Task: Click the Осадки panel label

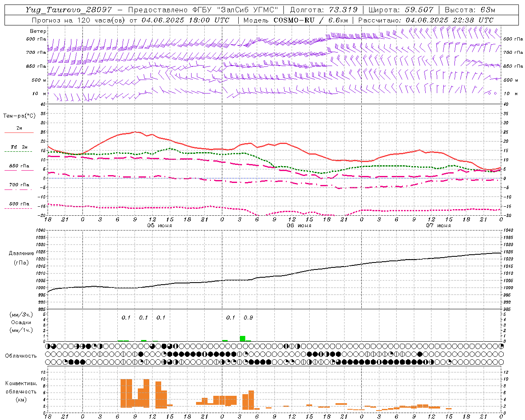Action: (x=21, y=322)
